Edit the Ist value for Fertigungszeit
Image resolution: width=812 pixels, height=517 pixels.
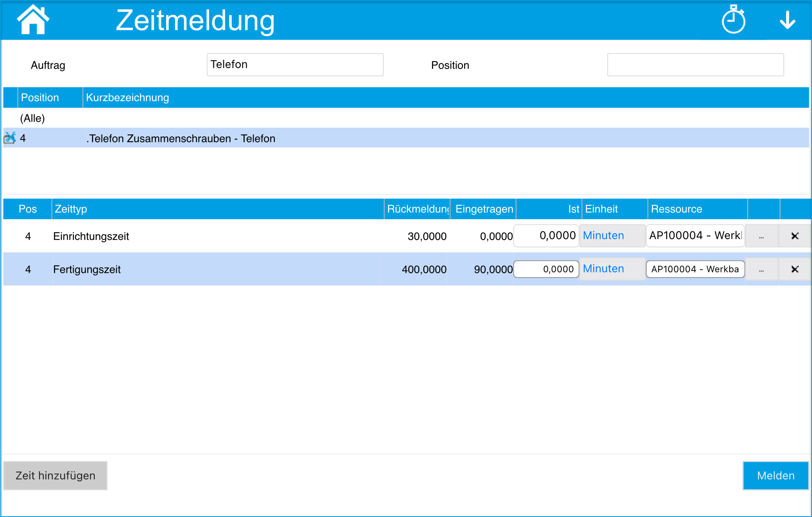tap(546, 269)
